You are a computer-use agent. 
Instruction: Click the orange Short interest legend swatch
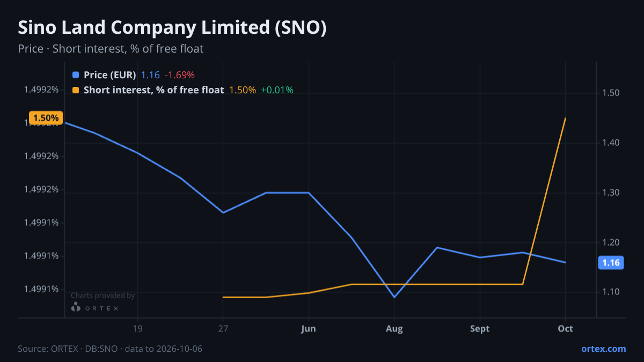[x=75, y=90]
